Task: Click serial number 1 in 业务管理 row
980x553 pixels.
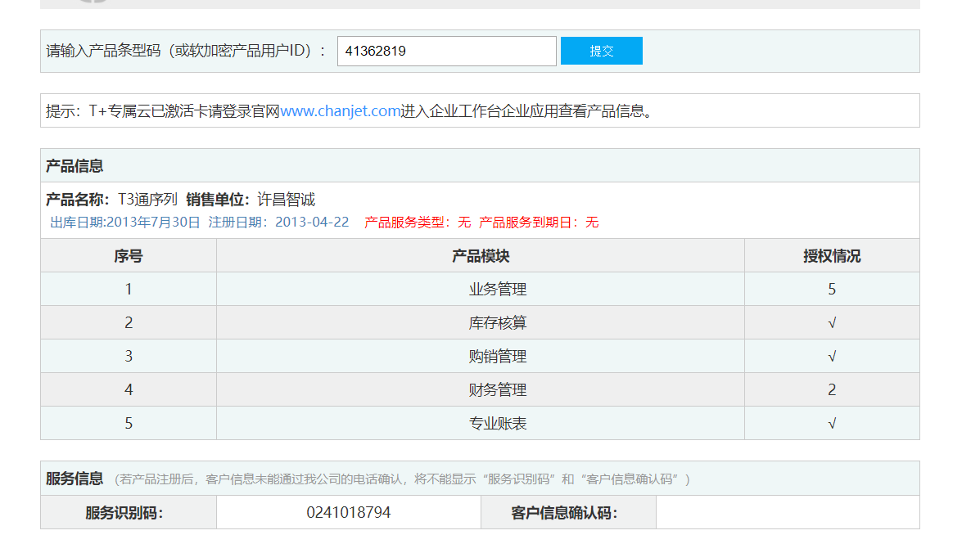Action: pos(129,289)
